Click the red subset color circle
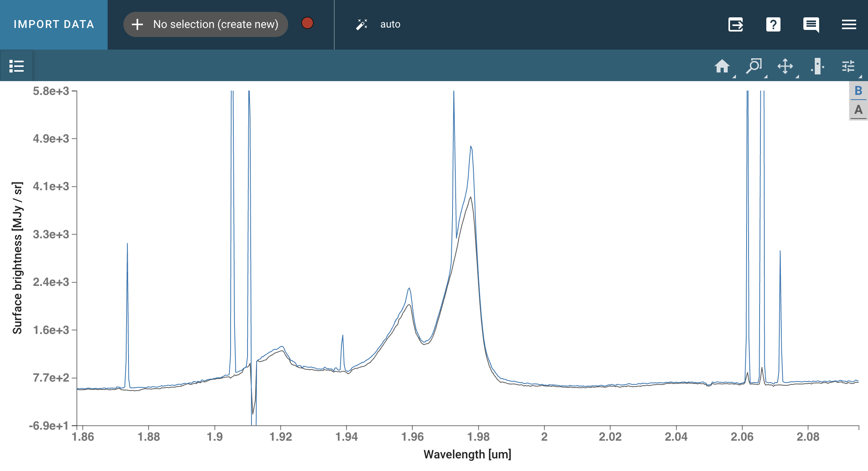 pos(307,23)
